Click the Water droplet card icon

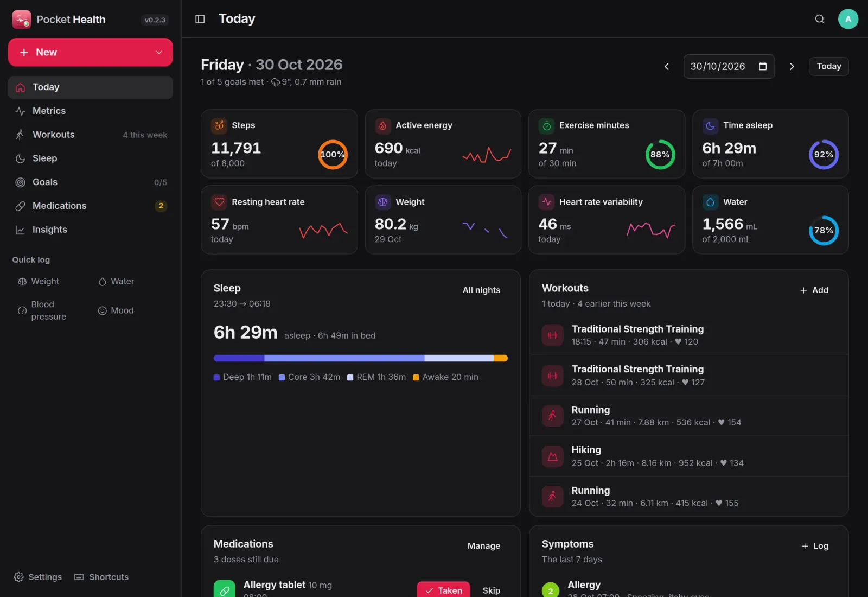point(711,202)
